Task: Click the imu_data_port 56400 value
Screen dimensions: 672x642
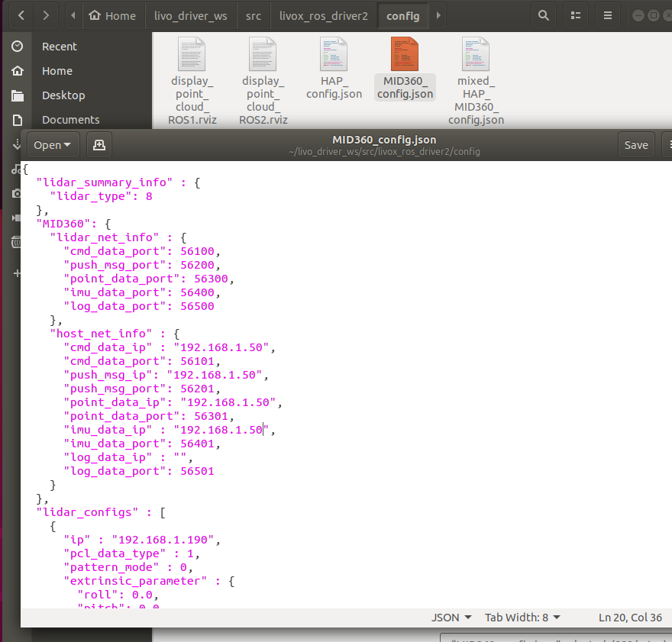Action: (x=197, y=292)
